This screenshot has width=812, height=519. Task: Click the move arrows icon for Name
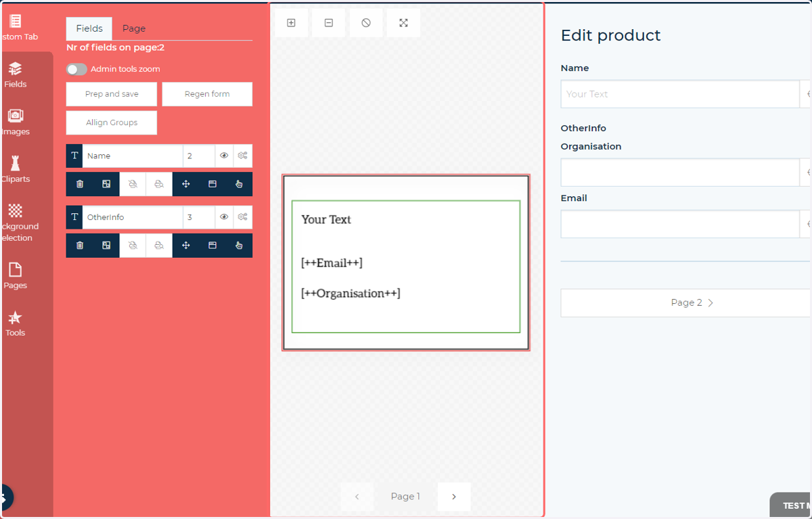(186, 184)
